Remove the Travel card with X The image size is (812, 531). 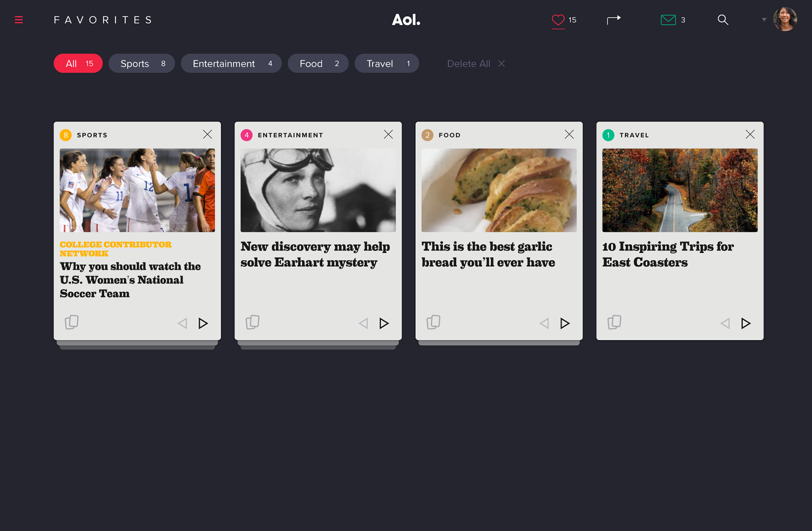click(x=750, y=134)
